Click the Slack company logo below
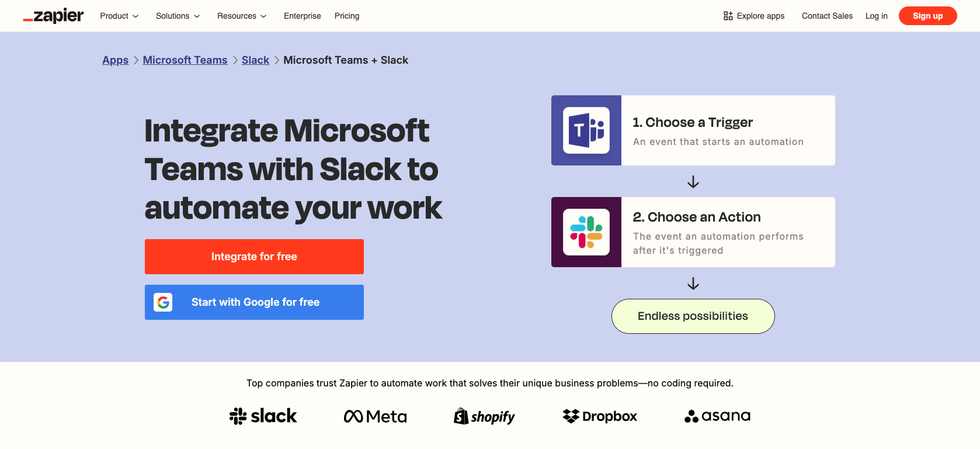The width and height of the screenshot is (980, 449). tap(263, 416)
